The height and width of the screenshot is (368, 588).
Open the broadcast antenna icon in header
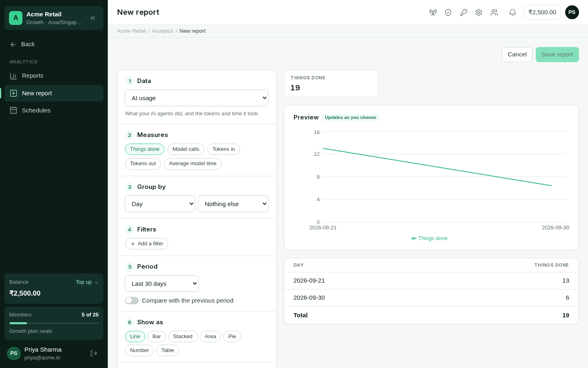pos(433,12)
